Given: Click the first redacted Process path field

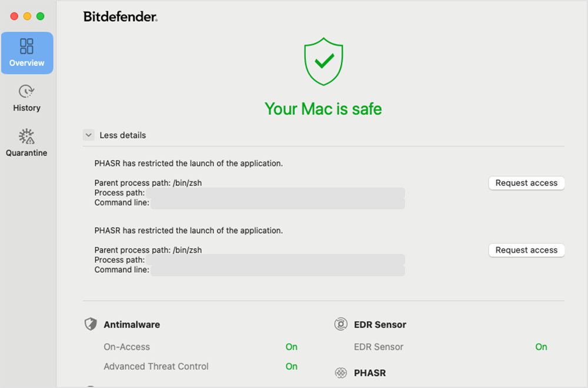Looking at the screenshot, I should 276,193.
